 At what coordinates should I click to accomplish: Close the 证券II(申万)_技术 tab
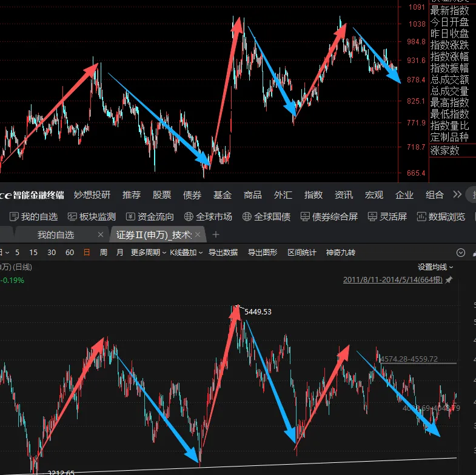tap(198, 234)
